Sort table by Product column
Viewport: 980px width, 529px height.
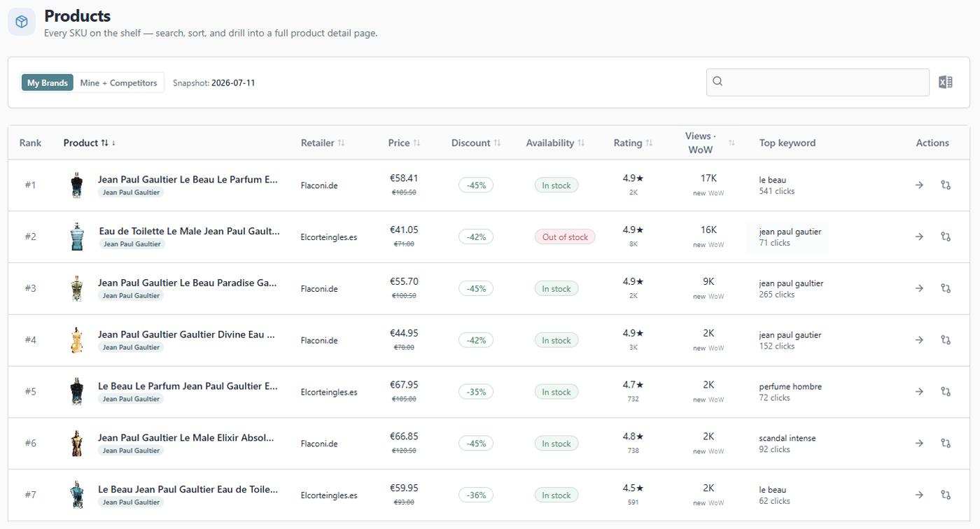pos(90,143)
